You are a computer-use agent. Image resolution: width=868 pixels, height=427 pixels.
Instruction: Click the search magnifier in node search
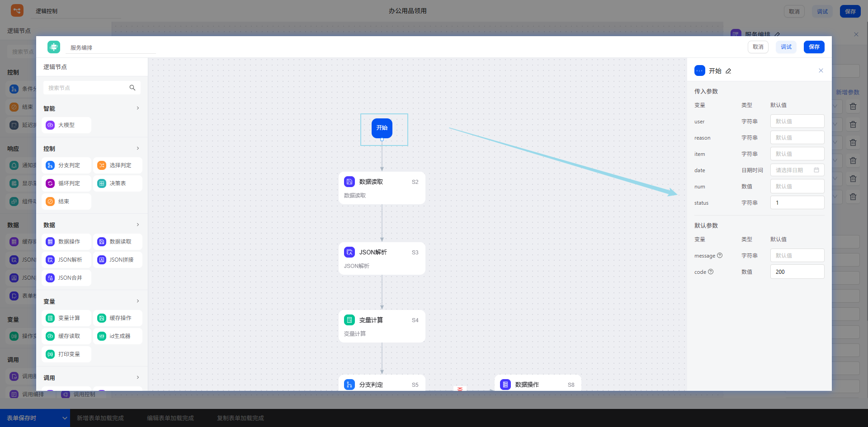coord(132,88)
